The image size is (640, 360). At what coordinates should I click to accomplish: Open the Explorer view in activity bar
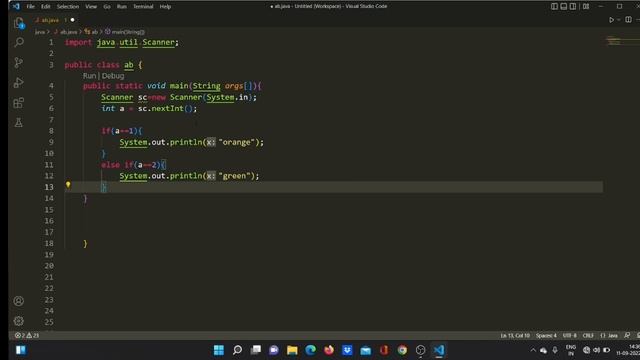pyautogui.click(x=19, y=23)
